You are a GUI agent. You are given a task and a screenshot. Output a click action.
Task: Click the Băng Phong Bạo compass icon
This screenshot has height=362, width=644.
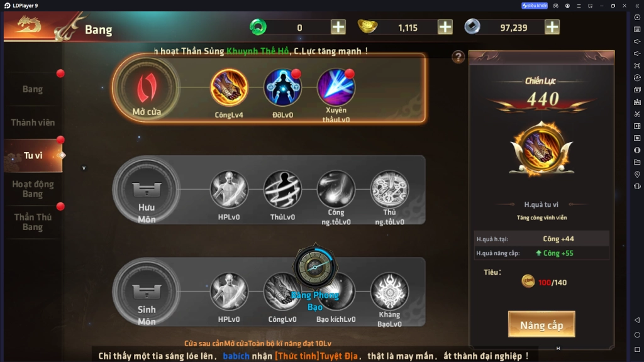coord(315,266)
